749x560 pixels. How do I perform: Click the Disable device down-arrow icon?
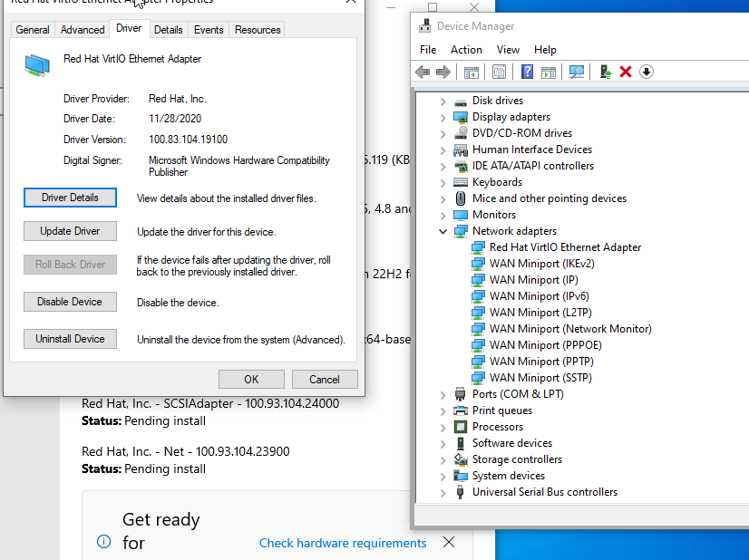(647, 72)
